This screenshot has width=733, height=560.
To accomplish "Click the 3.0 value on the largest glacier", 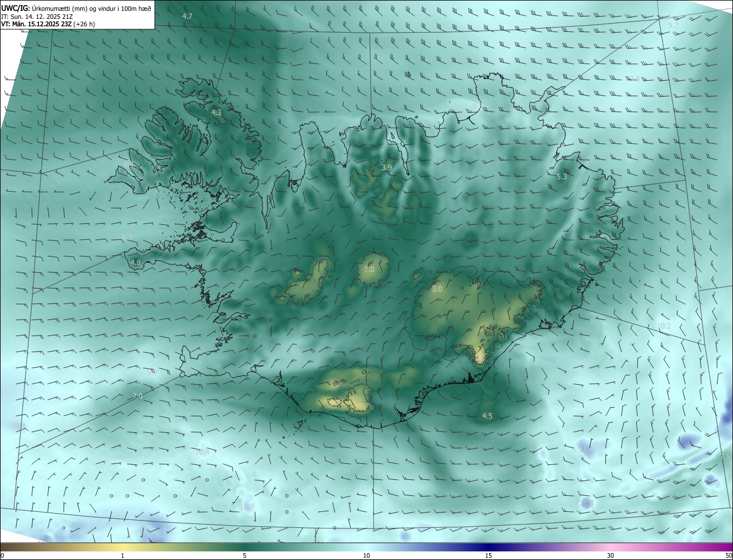I will pos(437,289).
